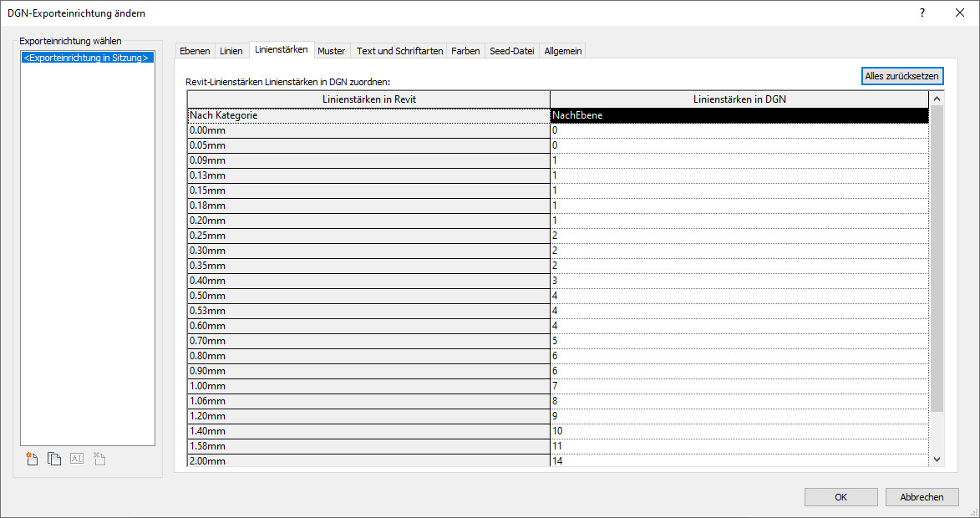Select Exporteinrichtung in Sitzung list entry
Viewport: 980px width, 518px height.
coord(87,58)
